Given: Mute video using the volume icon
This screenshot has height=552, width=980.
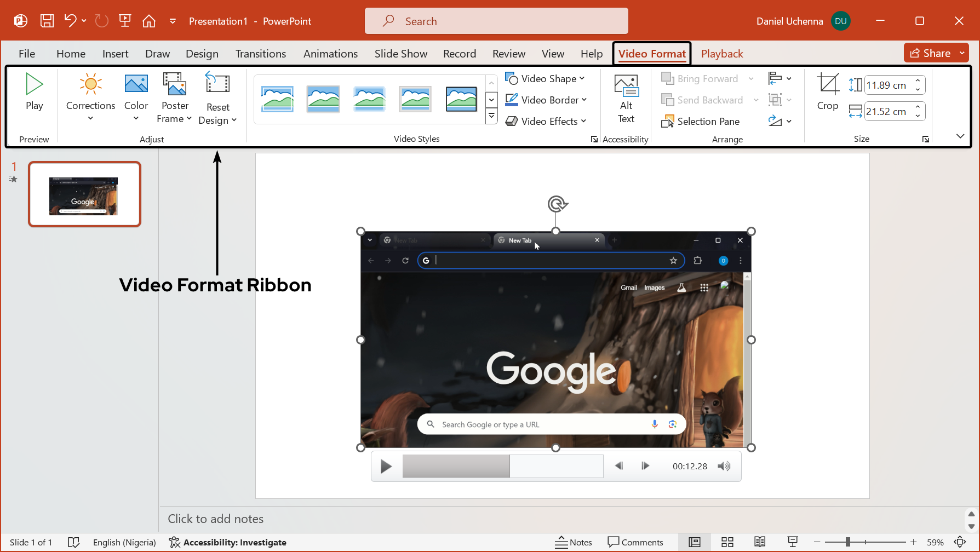Looking at the screenshot, I should [x=724, y=466].
